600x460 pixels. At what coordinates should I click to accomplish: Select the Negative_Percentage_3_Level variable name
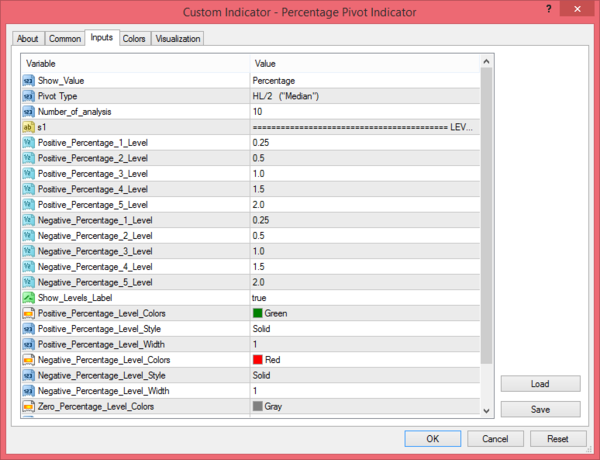[95, 251]
